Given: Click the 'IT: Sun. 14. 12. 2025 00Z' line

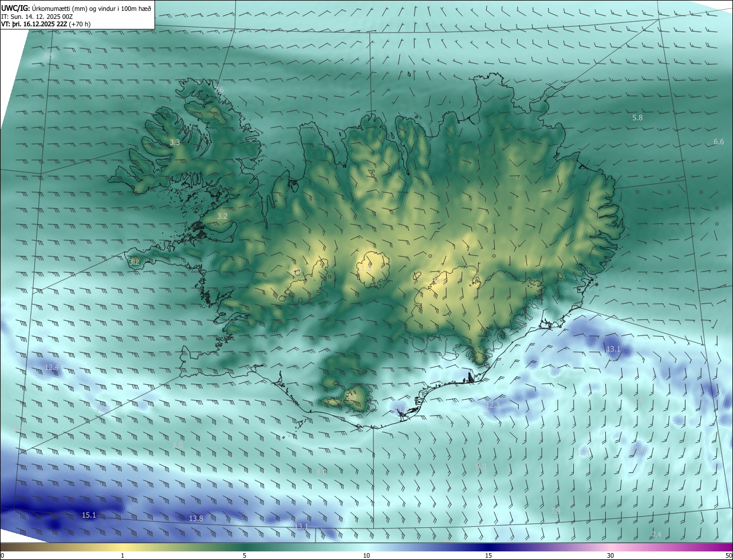Looking at the screenshot, I should point(37,17).
